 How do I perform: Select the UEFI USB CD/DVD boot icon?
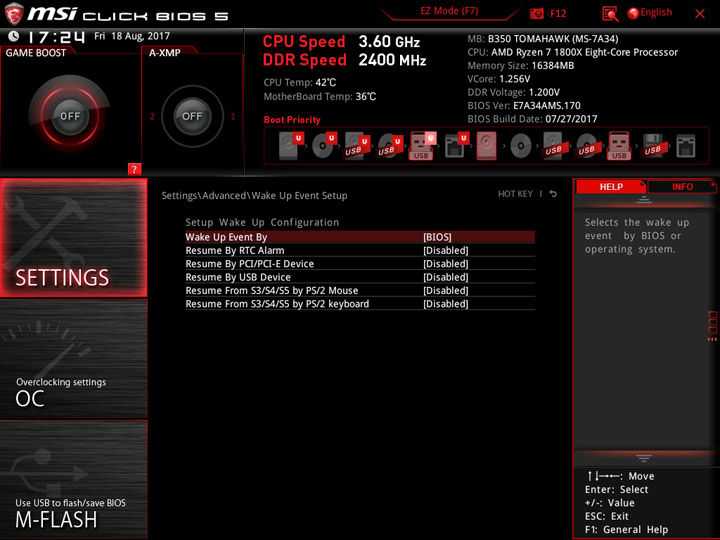(390, 146)
